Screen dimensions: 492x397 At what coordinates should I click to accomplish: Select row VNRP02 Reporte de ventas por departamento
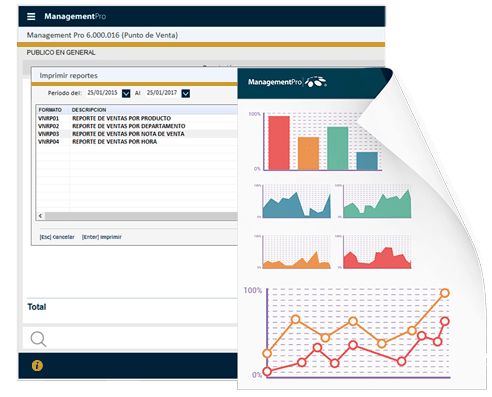coord(137,126)
